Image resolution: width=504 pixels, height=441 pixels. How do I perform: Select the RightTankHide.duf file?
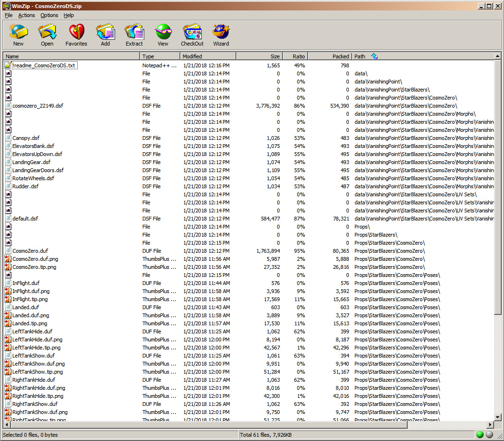(x=34, y=380)
